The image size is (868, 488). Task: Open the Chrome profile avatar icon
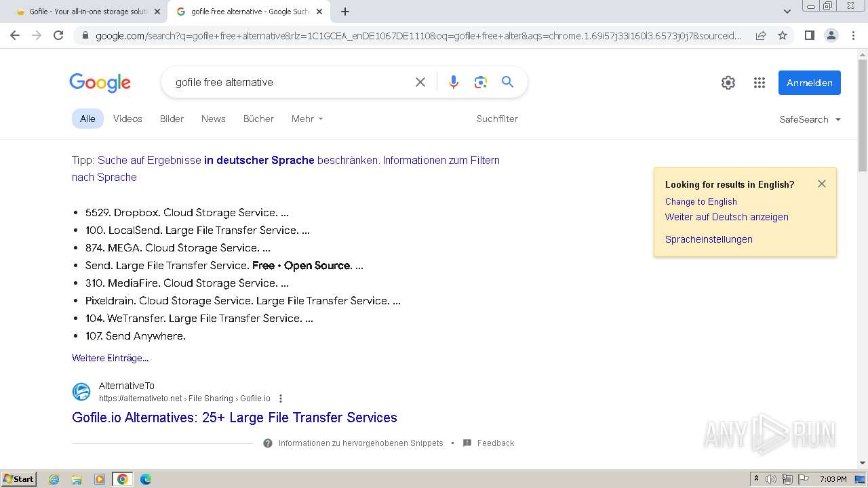[x=831, y=35]
